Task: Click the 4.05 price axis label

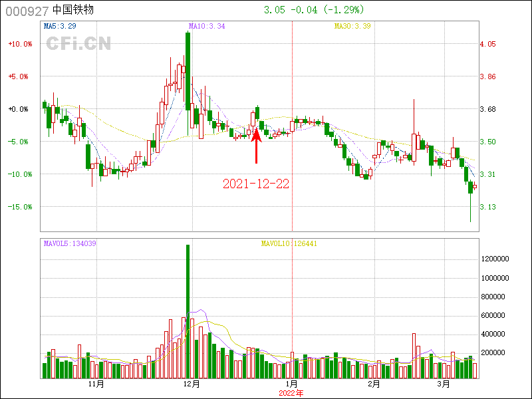Action: coord(487,44)
